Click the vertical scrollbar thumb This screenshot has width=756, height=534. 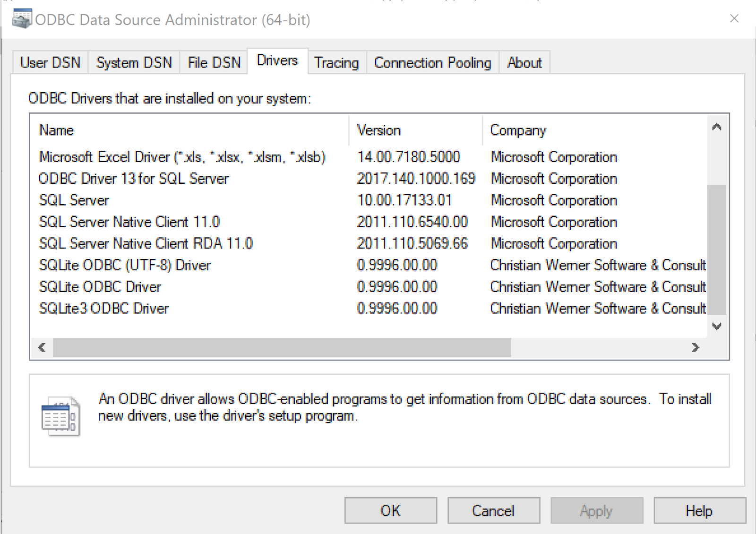[x=717, y=250]
